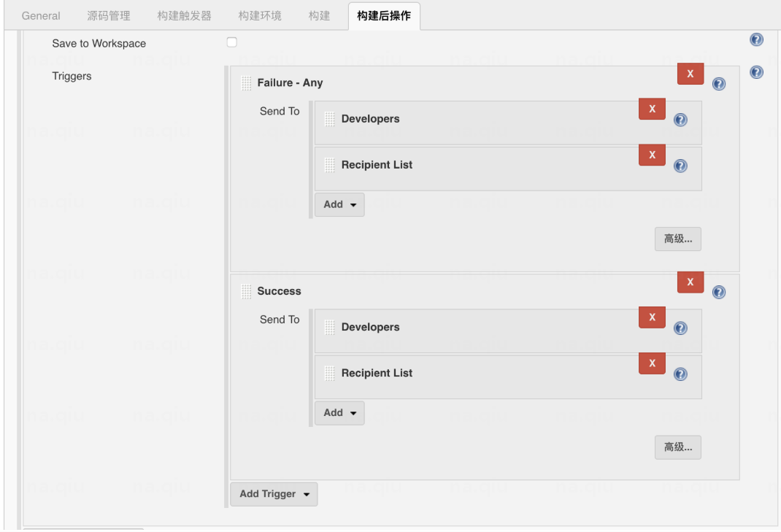Open Add recipient dropdown under Failure - Any
The height and width of the screenshot is (532, 781).
(339, 205)
